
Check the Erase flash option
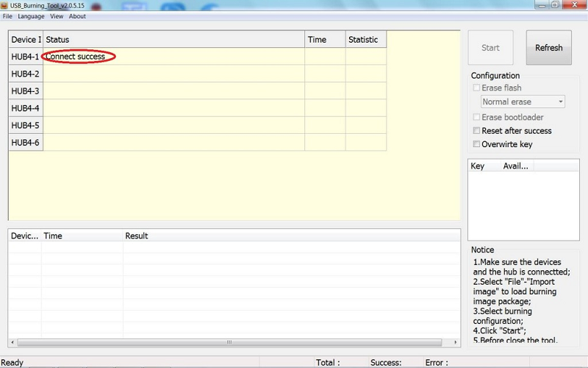point(476,88)
